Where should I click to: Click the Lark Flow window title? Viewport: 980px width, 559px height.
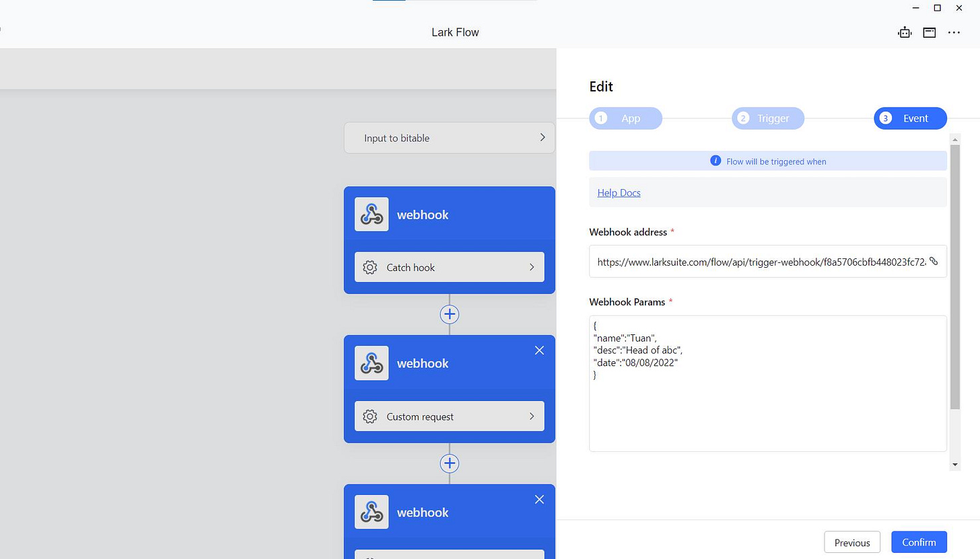456,32
